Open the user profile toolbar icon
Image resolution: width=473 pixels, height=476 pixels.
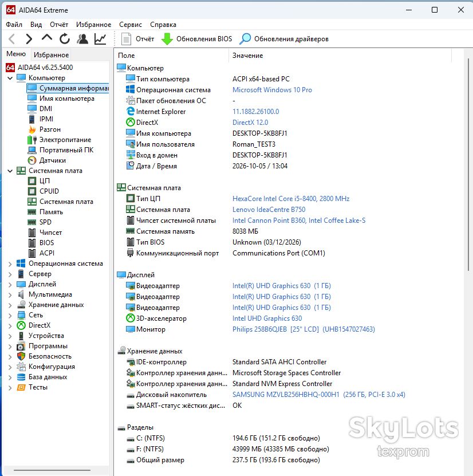click(x=82, y=39)
